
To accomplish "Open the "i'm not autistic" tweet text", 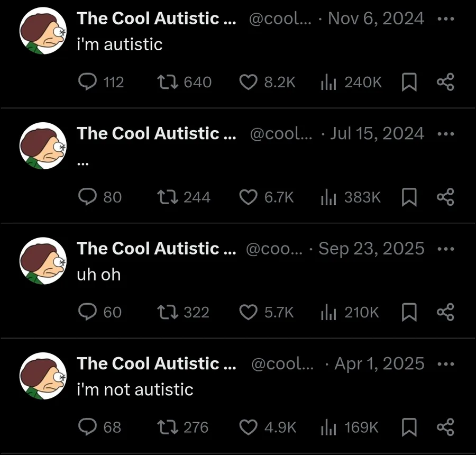I will (x=135, y=390).
